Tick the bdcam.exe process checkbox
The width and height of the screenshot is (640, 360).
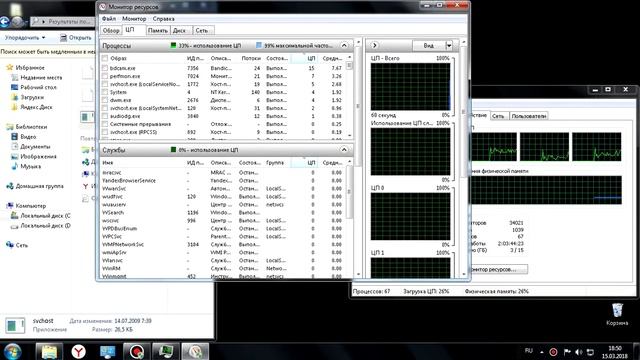105,68
